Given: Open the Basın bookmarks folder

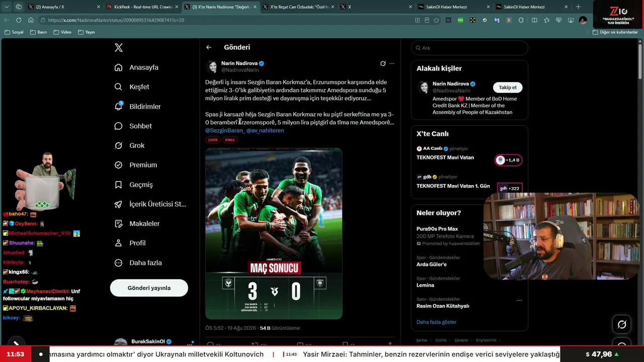Looking at the screenshot, I should [39, 32].
